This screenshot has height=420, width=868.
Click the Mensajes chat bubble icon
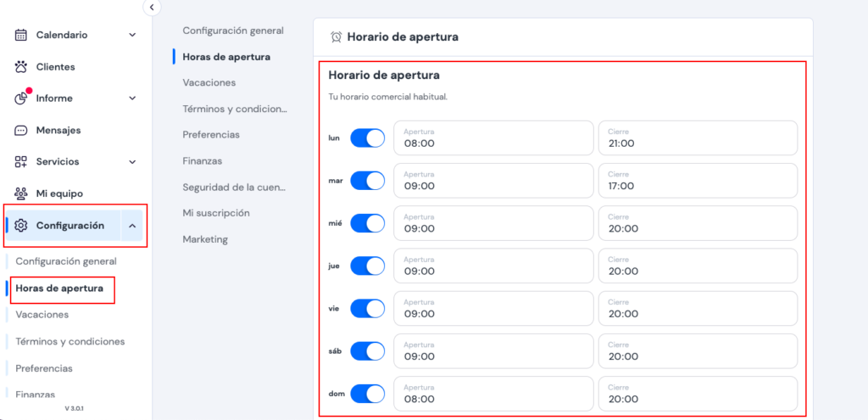21,131
